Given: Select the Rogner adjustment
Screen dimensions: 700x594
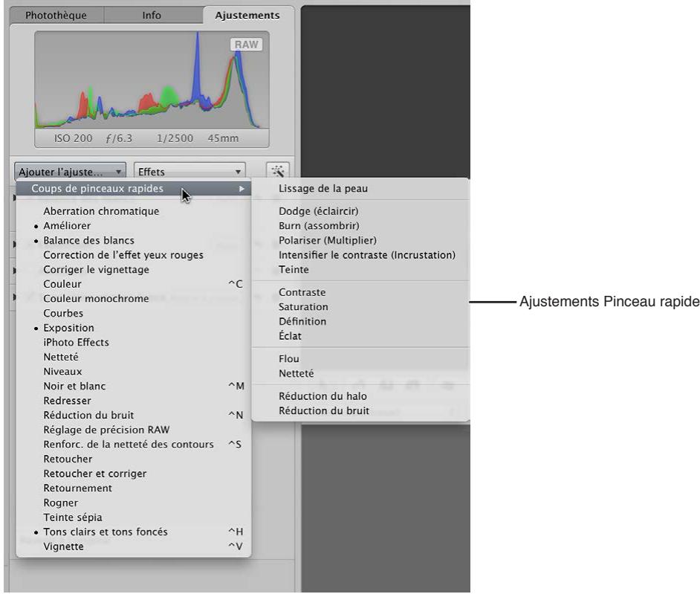Looking at the screenshot, I should coord(134,503).
